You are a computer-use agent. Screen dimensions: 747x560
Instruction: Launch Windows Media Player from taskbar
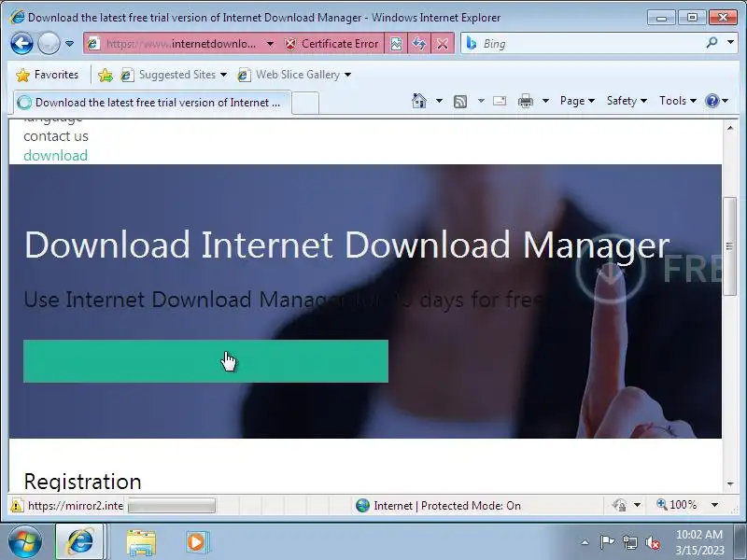[196, 542]
